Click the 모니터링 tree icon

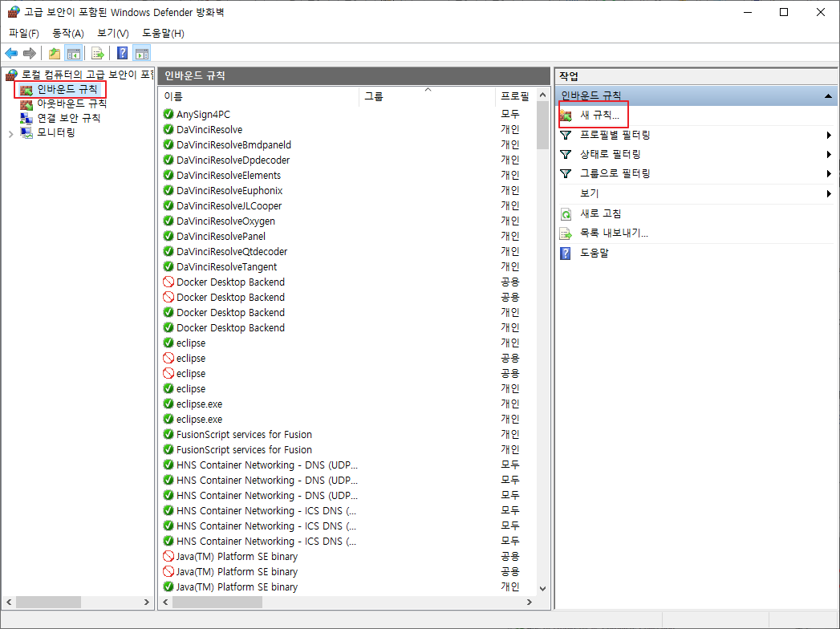26,132
